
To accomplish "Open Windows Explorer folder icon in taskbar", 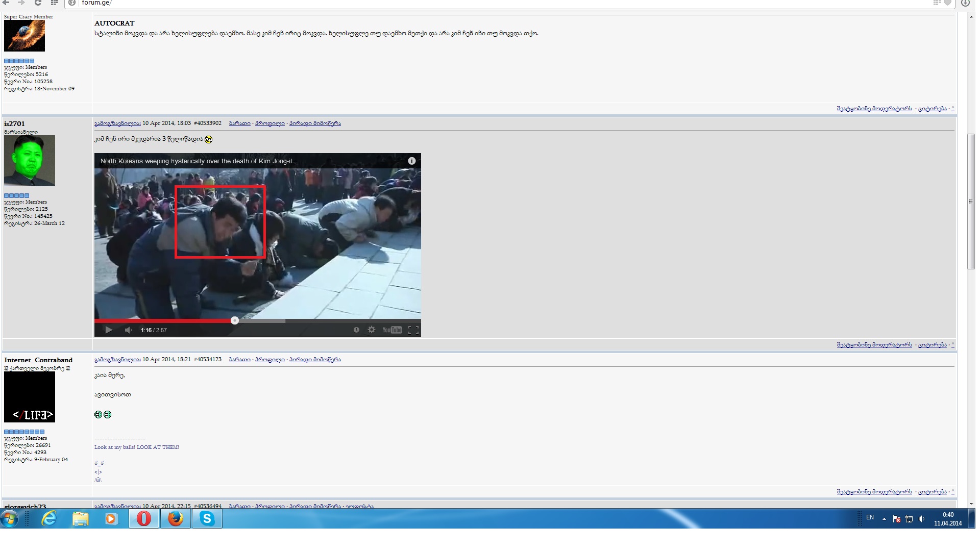I will [x=80, y=519].
